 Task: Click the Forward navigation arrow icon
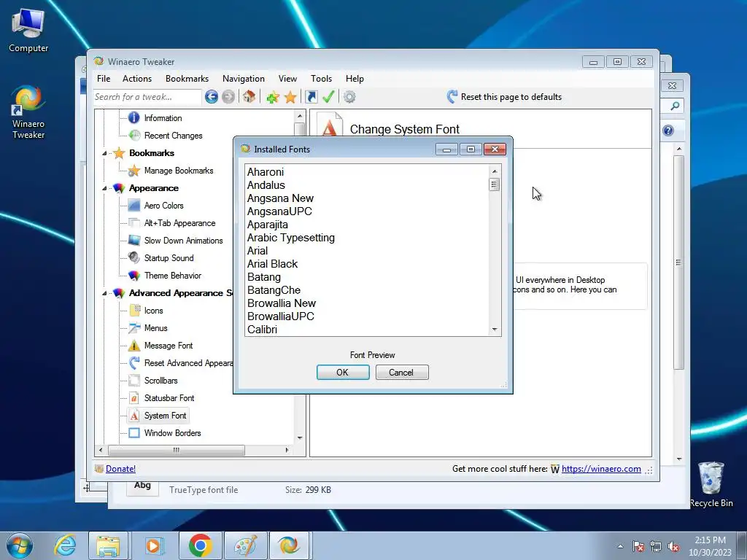pyautogui.click(x=228, y=97)
